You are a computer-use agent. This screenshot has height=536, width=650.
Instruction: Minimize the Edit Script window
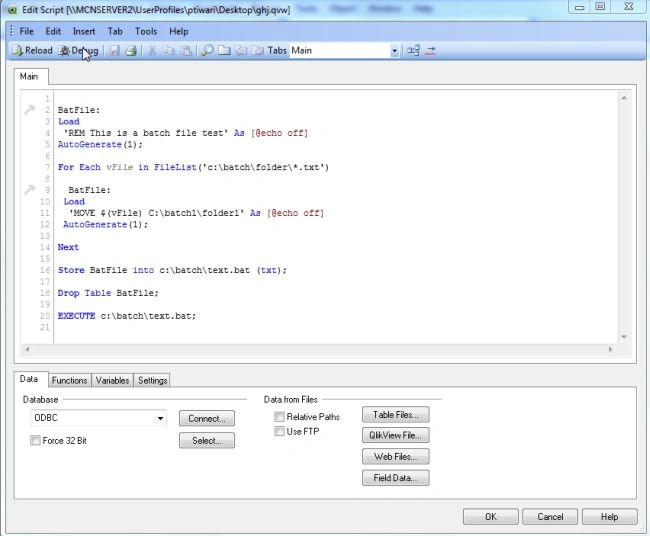[580, 7]
